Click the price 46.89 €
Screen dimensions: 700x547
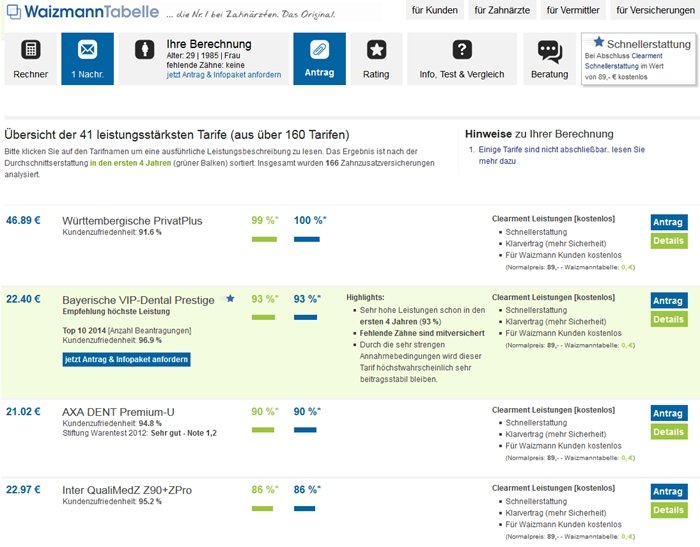click(x=23, y=220)
